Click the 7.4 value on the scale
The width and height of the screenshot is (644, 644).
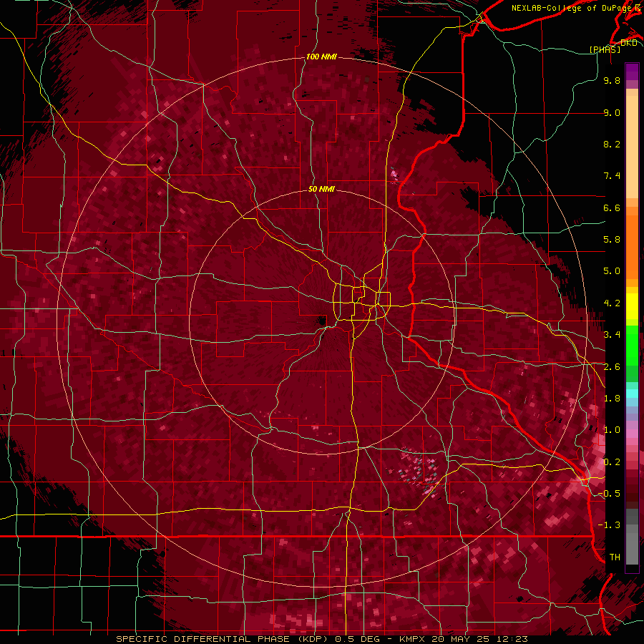coord(612,176)
